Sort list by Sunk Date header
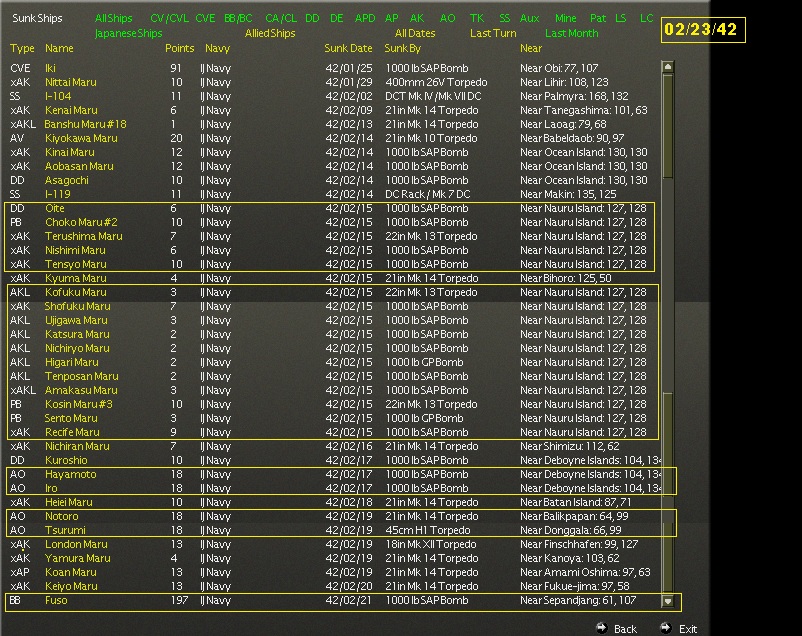802x636 pixels. click(x=348, y=49)
